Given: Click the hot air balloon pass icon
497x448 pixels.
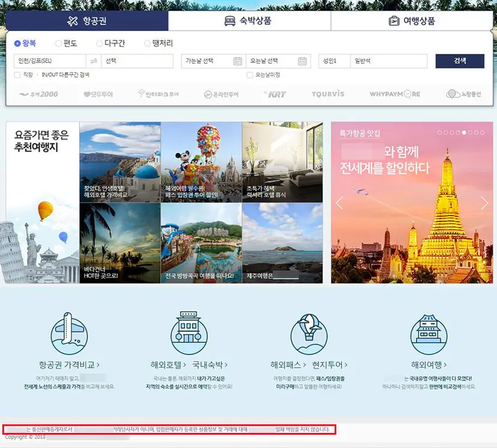Looking at the screenshot, I should click(x=309, y=334).
